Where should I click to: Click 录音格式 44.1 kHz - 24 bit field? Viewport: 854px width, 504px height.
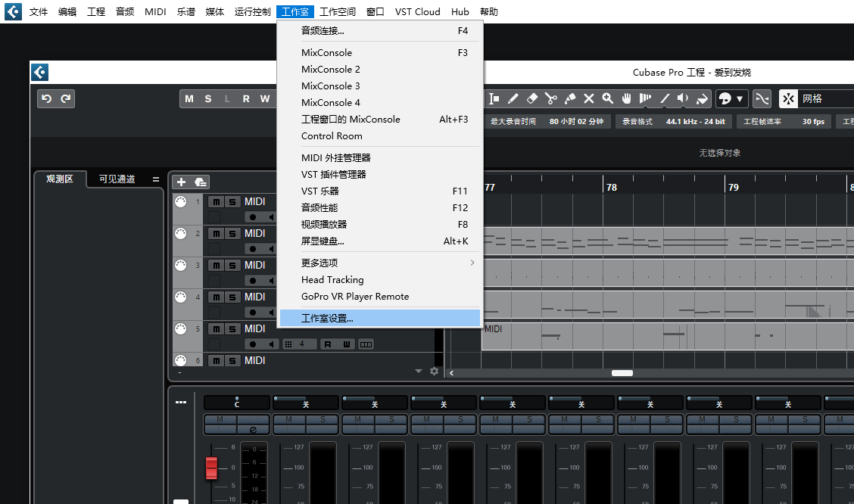coord(674,121)
